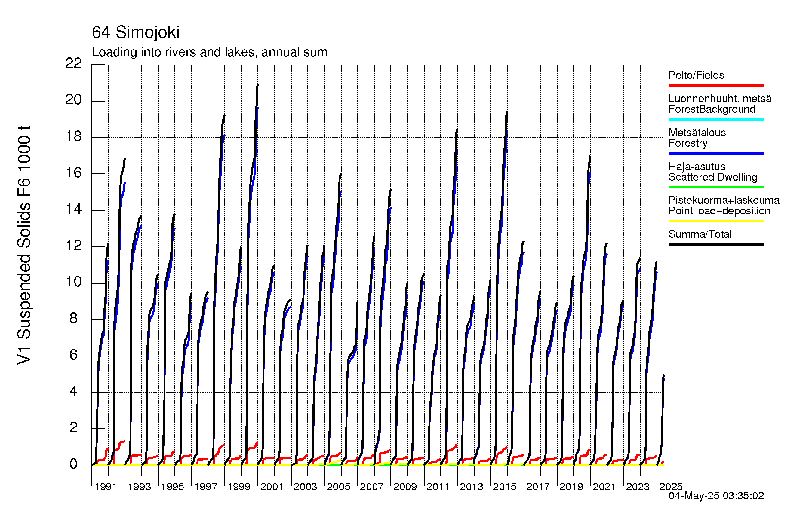This screenshot has height=511, width=812.
Task: Click the x-axis year label 2019
Action: [x=571, y=487]
